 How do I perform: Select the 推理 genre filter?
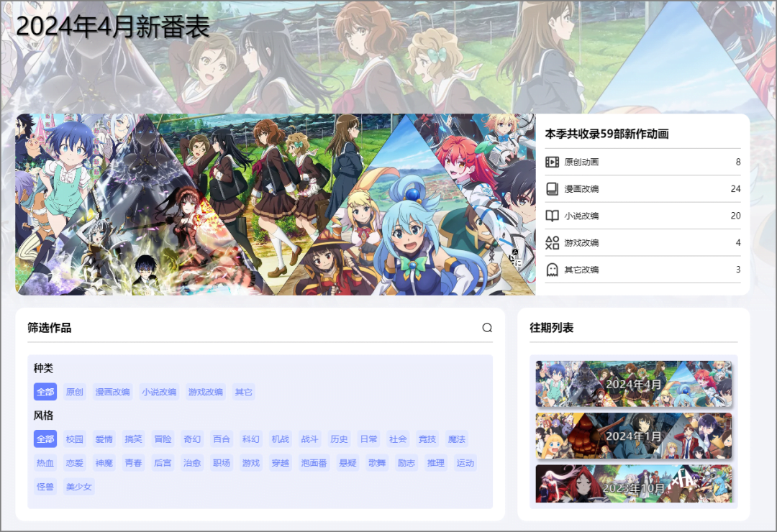pos(435,463)
